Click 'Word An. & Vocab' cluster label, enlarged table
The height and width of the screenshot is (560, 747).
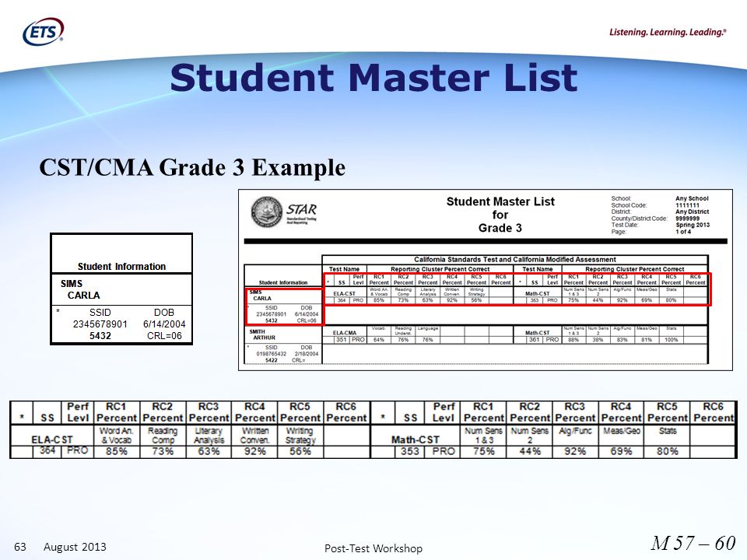point(117,436)
